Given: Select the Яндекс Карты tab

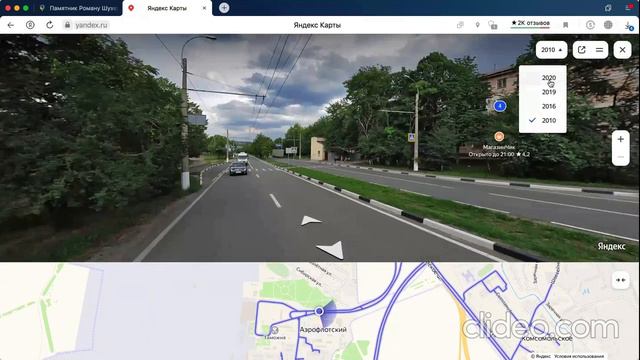Looking at the screenshot, I should pos(167,8).
